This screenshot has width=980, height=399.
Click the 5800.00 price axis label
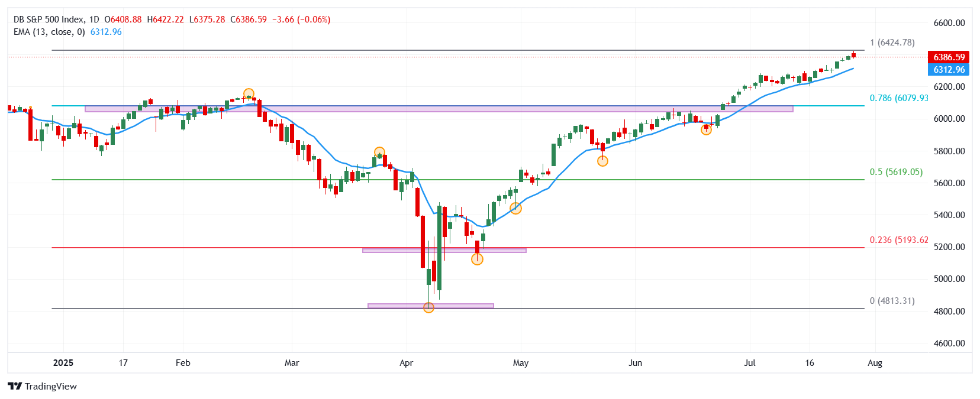(949, 151)
